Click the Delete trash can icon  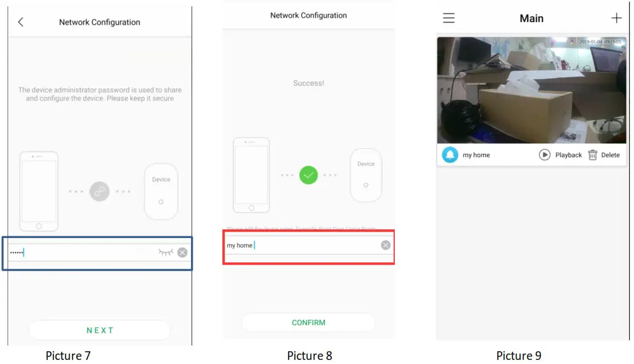tap(593, 155)
